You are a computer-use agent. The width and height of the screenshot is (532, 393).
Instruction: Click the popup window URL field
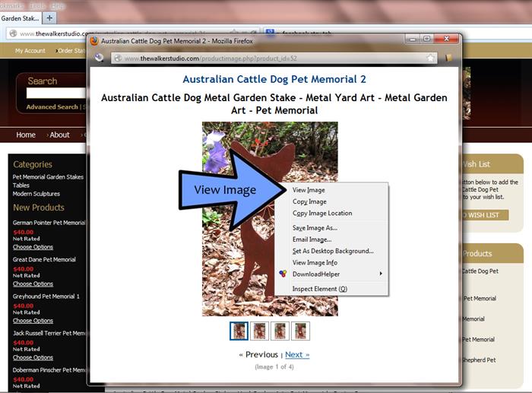coord(266,59)
